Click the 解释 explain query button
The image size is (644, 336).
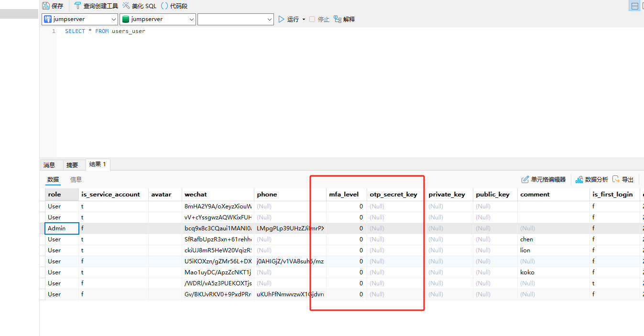click(x=344, y=19)
